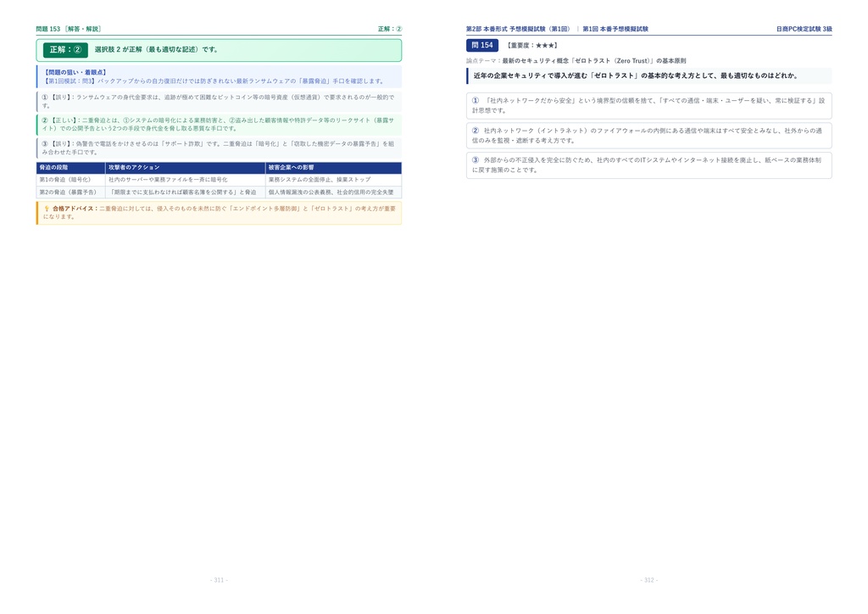Screen dimensions: 868x614
Task: Click the header 日商PC検定試験 3級
Action: pos(804,29)
